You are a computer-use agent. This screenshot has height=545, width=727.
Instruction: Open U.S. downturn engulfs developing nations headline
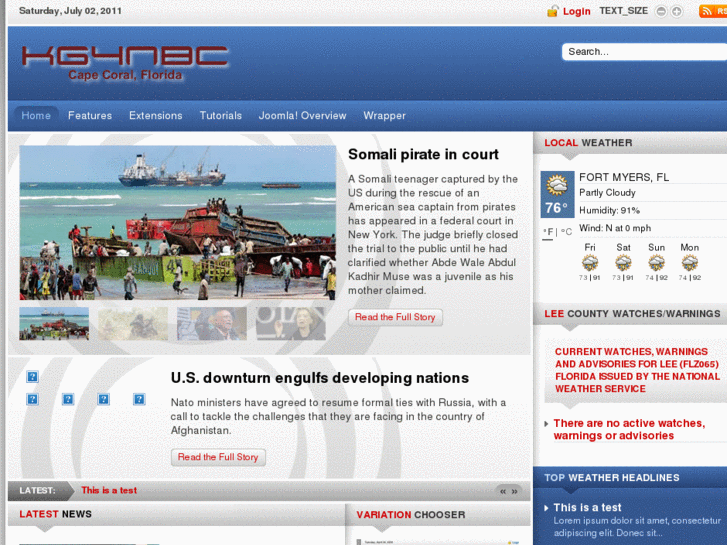coord(320,378)
